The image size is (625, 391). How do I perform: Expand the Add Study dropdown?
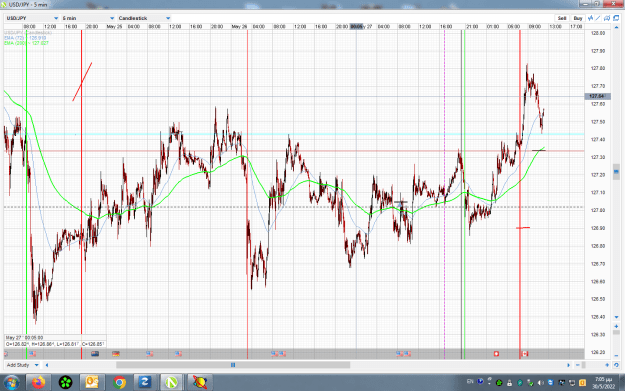pyautogui.click(x=22, y=365)
